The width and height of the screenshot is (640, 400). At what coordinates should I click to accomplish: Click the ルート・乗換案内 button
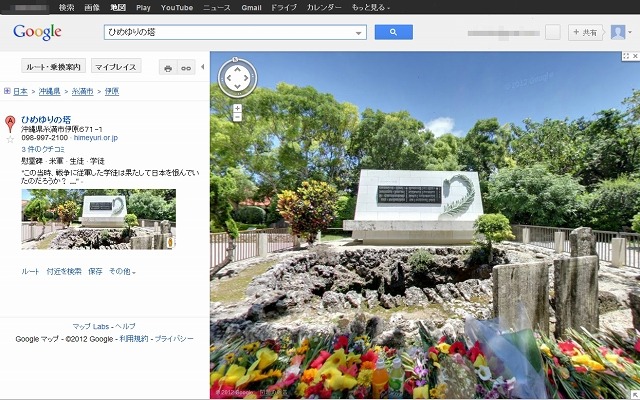[x=53, y=67]
